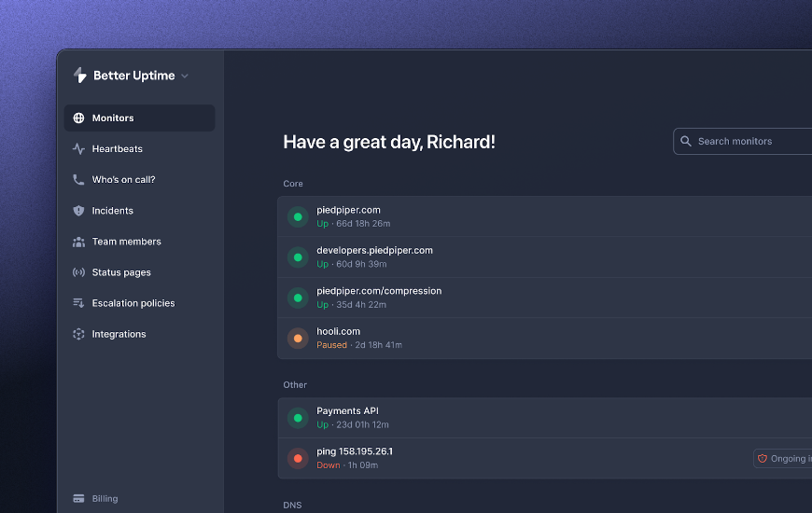Expand the Better Uptime team dropdown chevron
This screenshot has height=513, width=812.
pos(185,76)
